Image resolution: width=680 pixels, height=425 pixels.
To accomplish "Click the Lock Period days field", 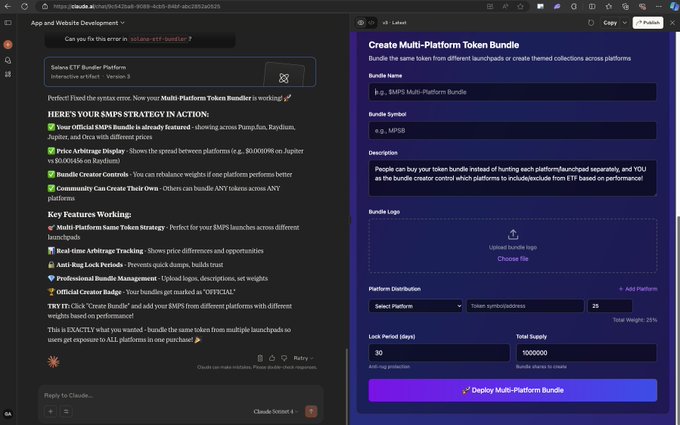I will click(439, 353).
